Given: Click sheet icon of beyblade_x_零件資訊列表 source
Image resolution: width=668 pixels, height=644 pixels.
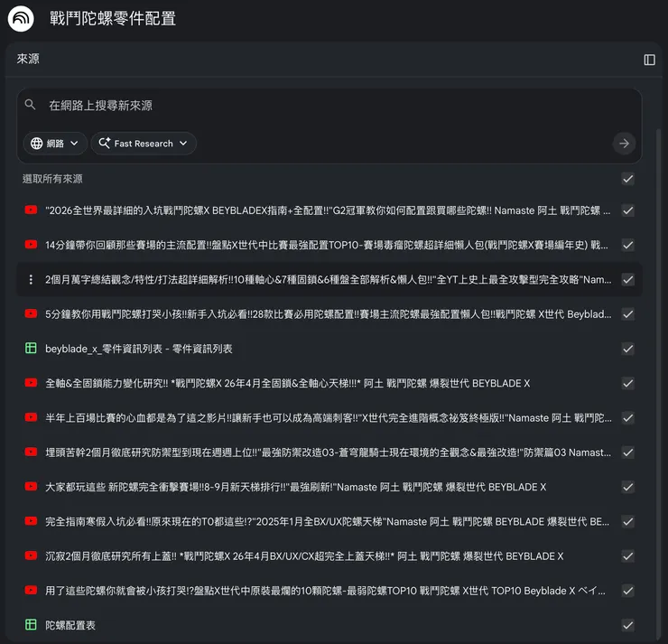Looking at the screenshot, I should coord(31,349).
